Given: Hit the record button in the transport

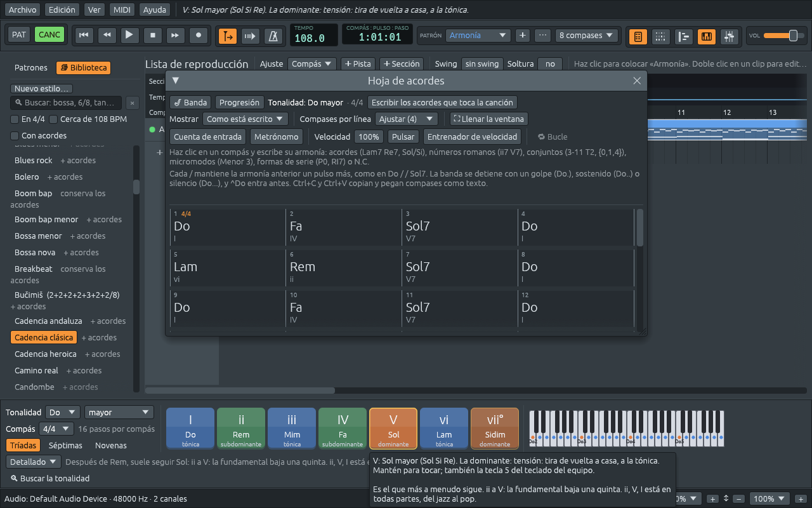Looking at the screenshot, I should 199,35.
